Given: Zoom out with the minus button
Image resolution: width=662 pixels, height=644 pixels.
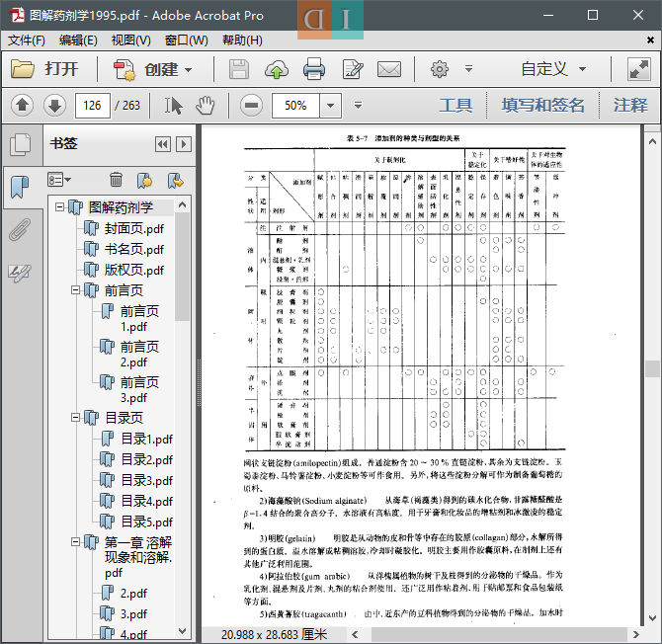Looking at the screenshot, I should pyautogui.click(x=251, y=105).
